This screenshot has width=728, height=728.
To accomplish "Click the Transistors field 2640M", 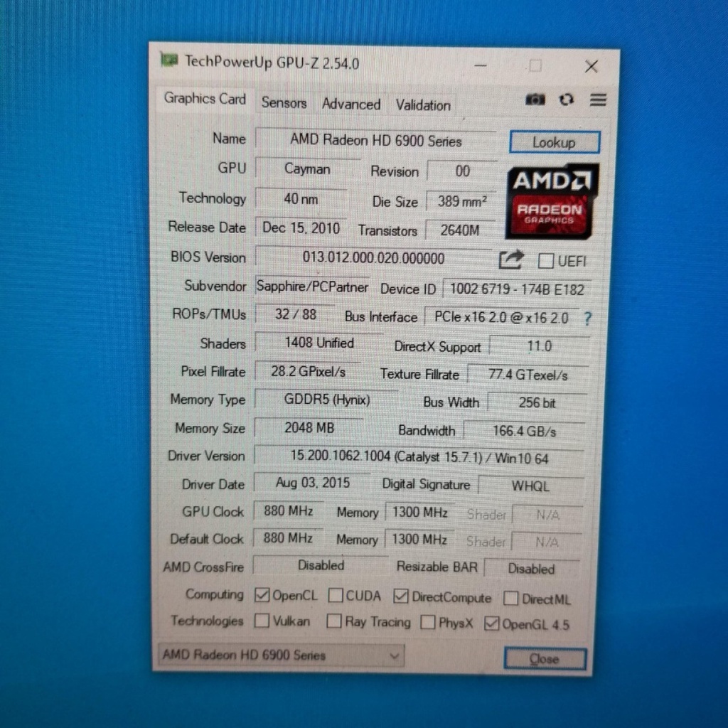I will coord(460,230).
